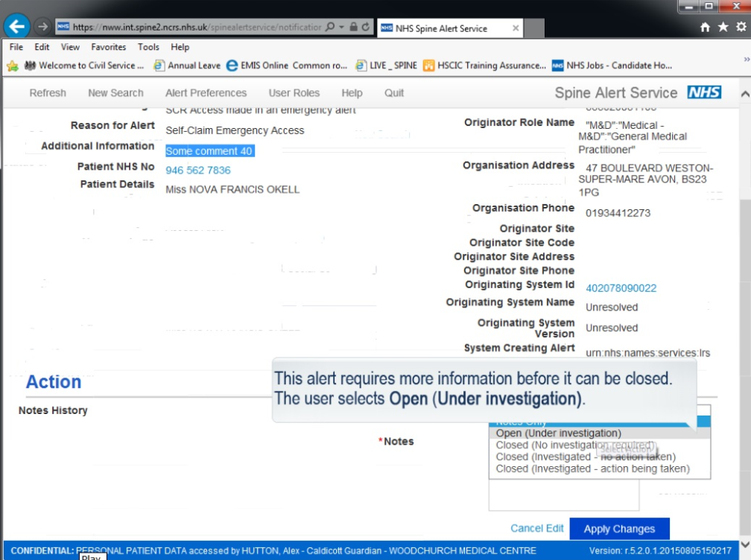Click patient NHS number 946 562 7836

pyautogui.click(x=198, y=171)
